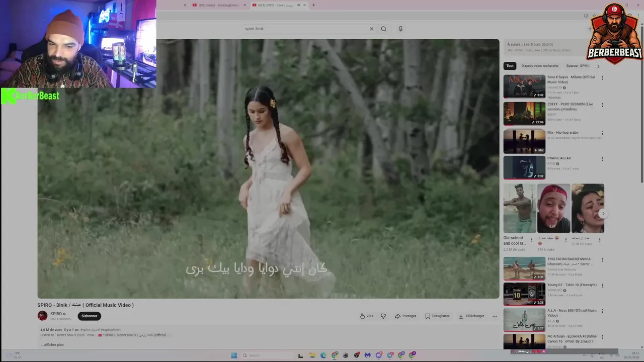The image size is (644, 362).
Task: Open Mc Artisan ELGHIRA thumbnail
Action: point(524,341)
